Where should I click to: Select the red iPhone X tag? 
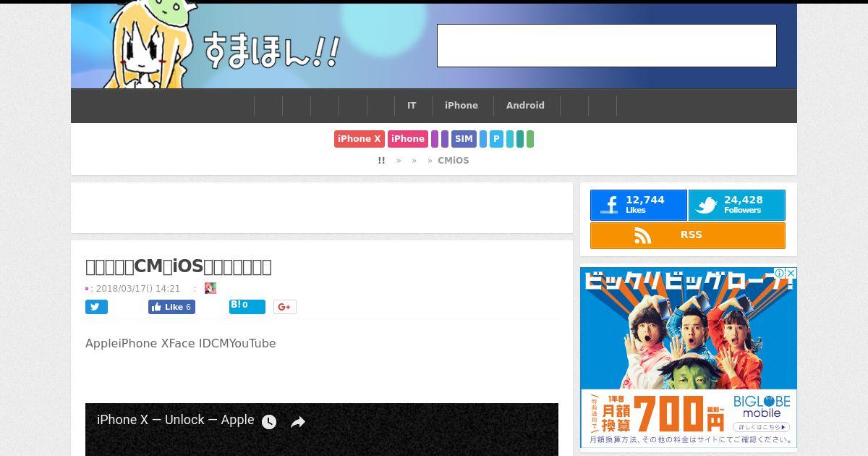click(x=359, y=139)
